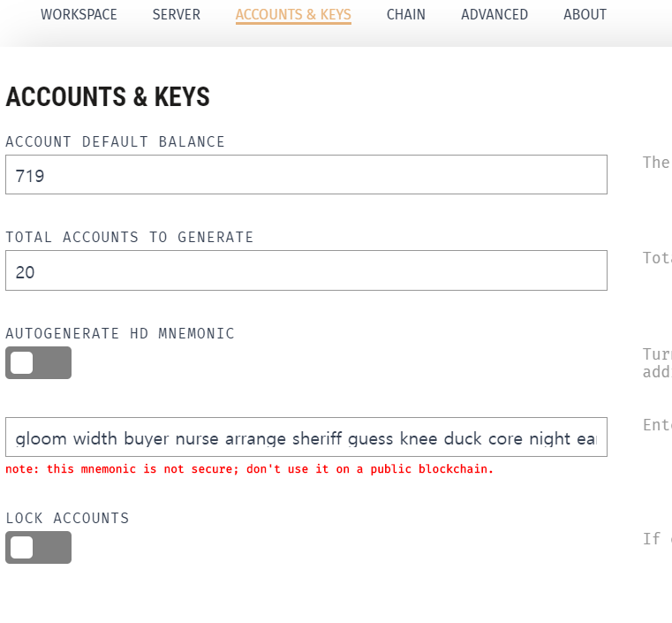Turn on the Lock Accounts toggle
672x623 pixels.
39,548
